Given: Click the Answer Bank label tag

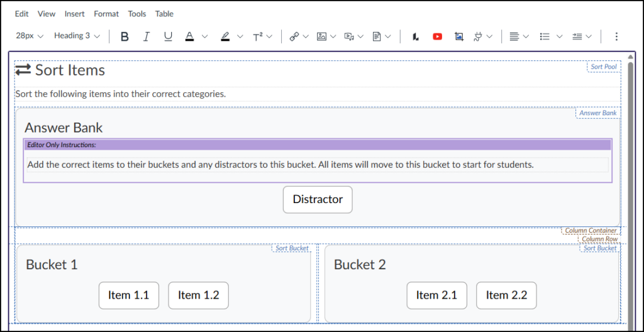Looking at the screenshot, I should [x=597, y=113].
